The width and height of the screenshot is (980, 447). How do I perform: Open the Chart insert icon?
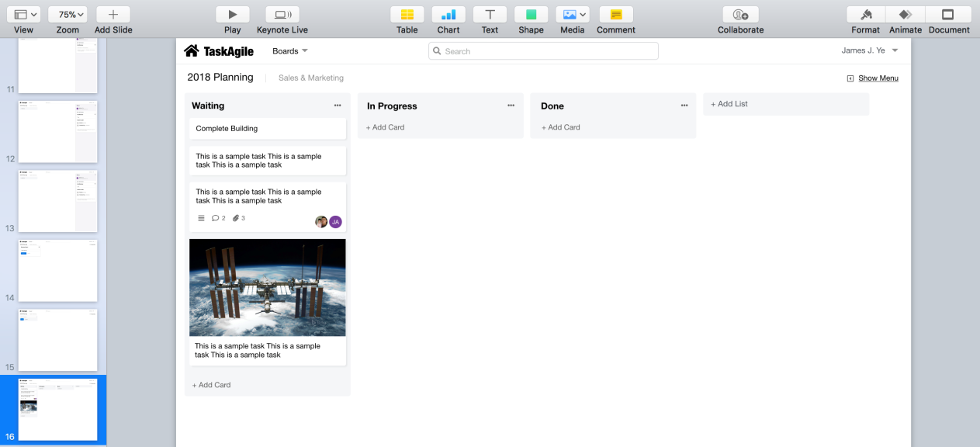pyautogui.click(x=448, y=15)
